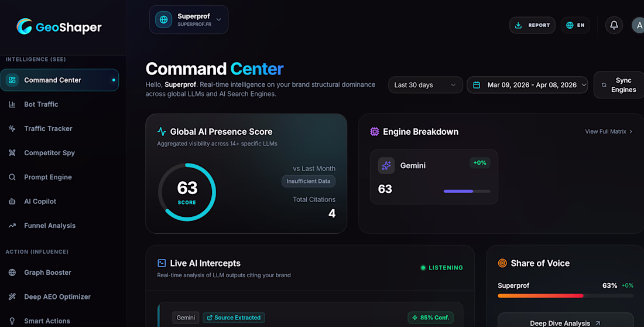Click the Engine Breakdown chip icon

click(375, 132)
